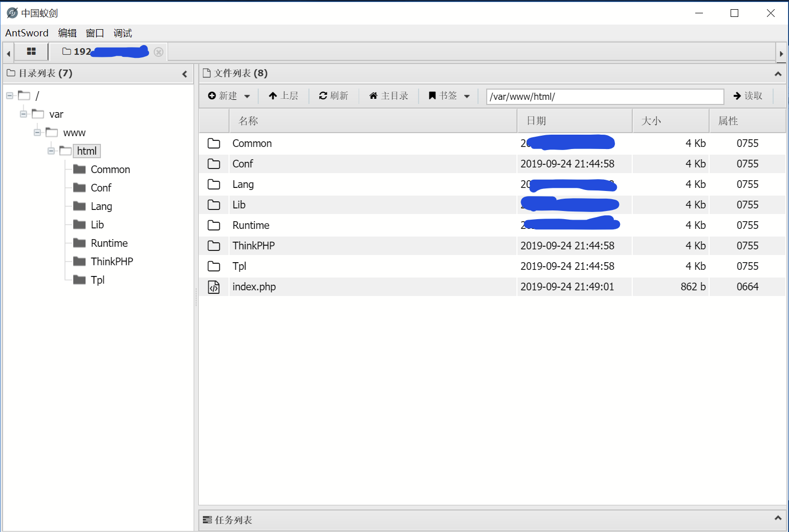Select Runtime folder in directory tree
Screen dimensions: 789x532
point(109,243)
